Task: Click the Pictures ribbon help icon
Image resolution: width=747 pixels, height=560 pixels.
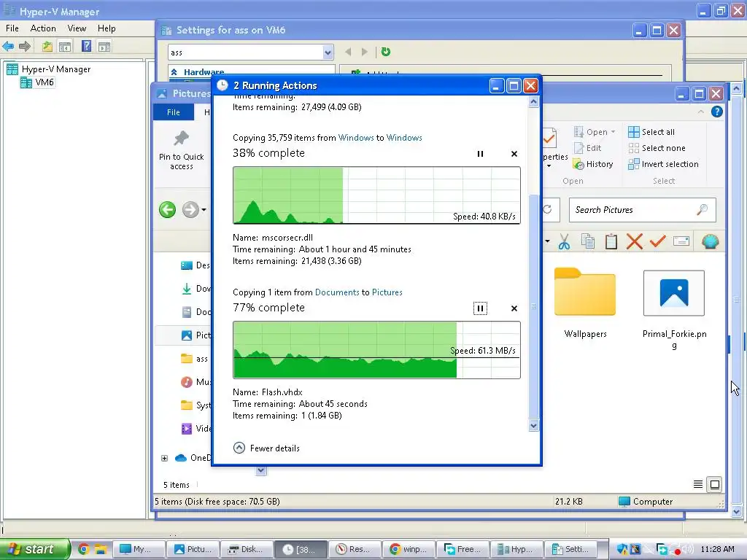Action: tap(716, 112)
